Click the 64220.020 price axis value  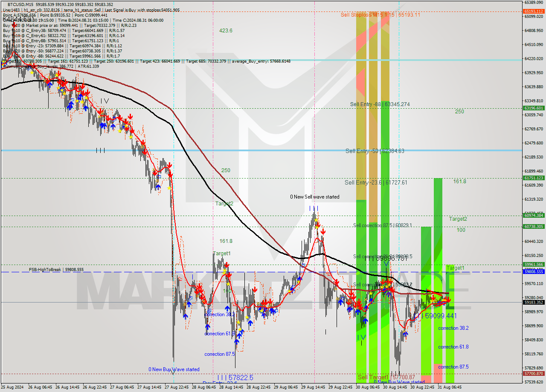(x=534, y=58)
